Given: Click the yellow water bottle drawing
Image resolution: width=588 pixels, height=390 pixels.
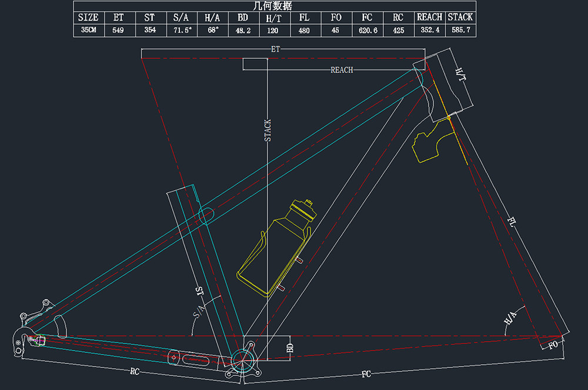Looking at the screenshot, I should tap(277, 248).
